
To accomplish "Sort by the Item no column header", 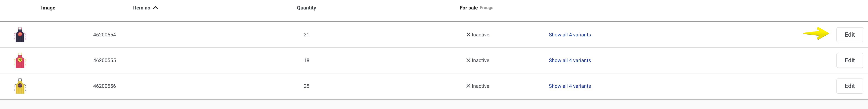I will click(141, 8).
